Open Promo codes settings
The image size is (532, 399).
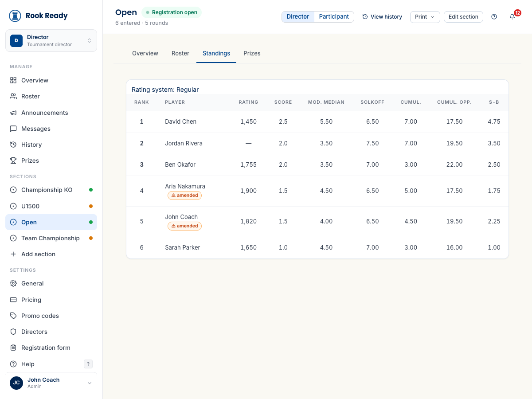click(x=51, y=316)
